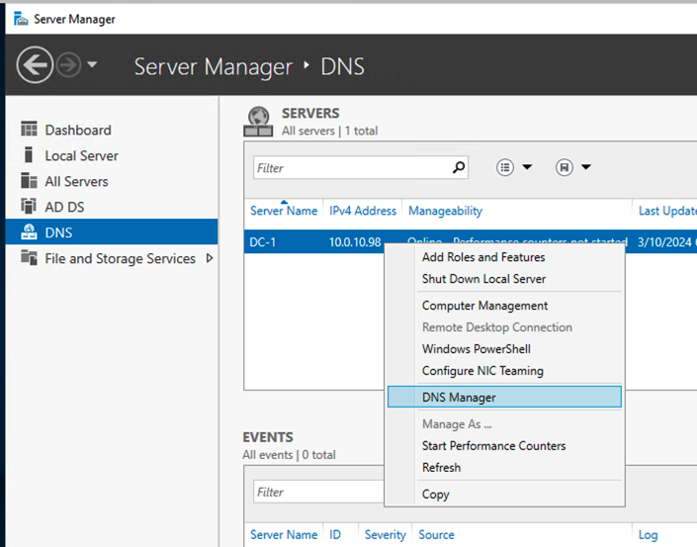The image size is (697, 547).
Task: Select Start Performance Counters option
Action: 493,446
